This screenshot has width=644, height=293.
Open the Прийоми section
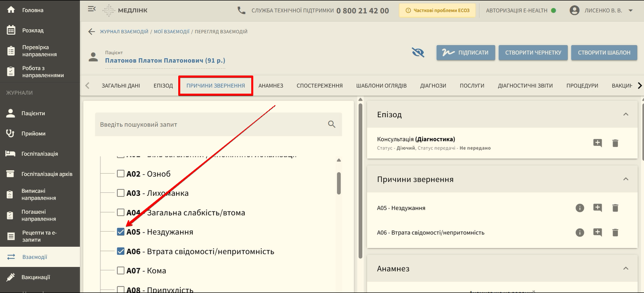(40, 133)
